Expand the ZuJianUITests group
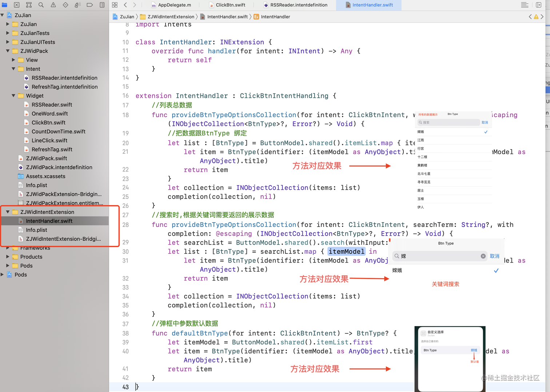Viewport: 550px width, 392px height. tap(8, 42)
